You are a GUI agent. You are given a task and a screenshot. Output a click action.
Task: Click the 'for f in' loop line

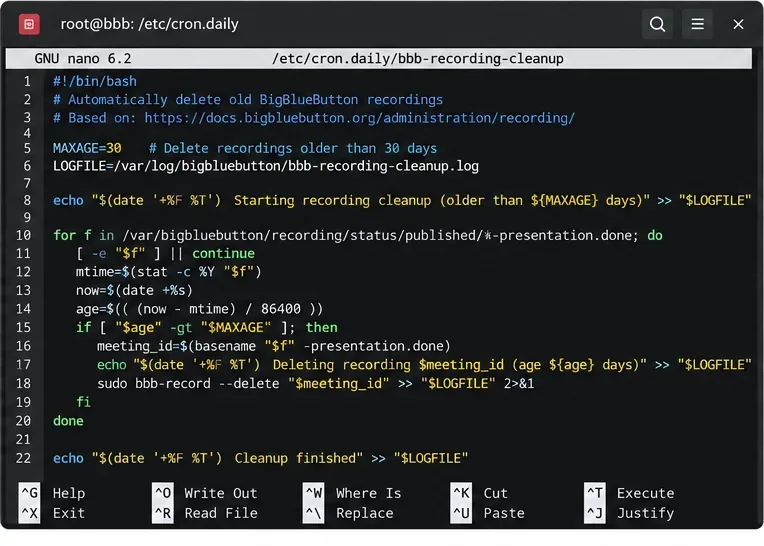pyautogui.click(x=358, y=236)
